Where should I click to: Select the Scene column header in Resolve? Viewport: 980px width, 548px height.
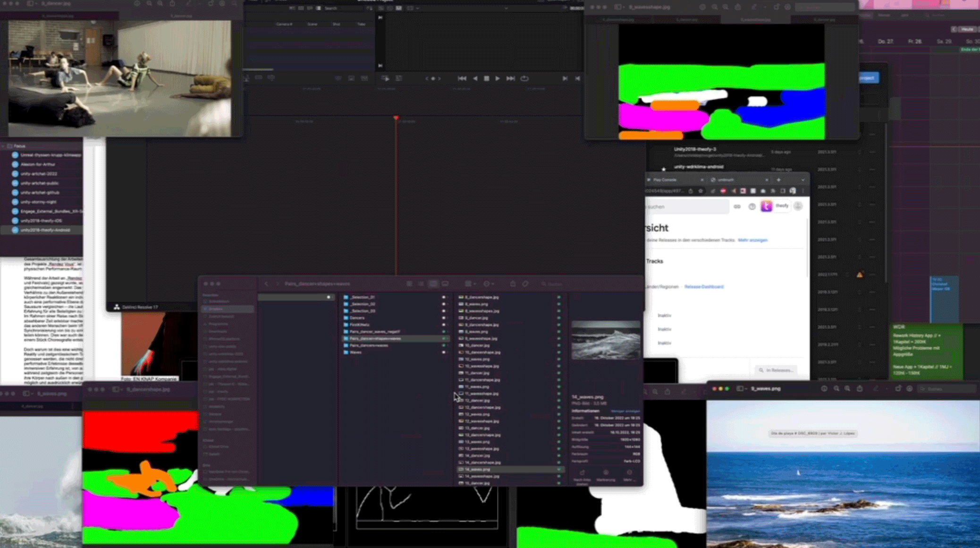(x=313, y=24)
